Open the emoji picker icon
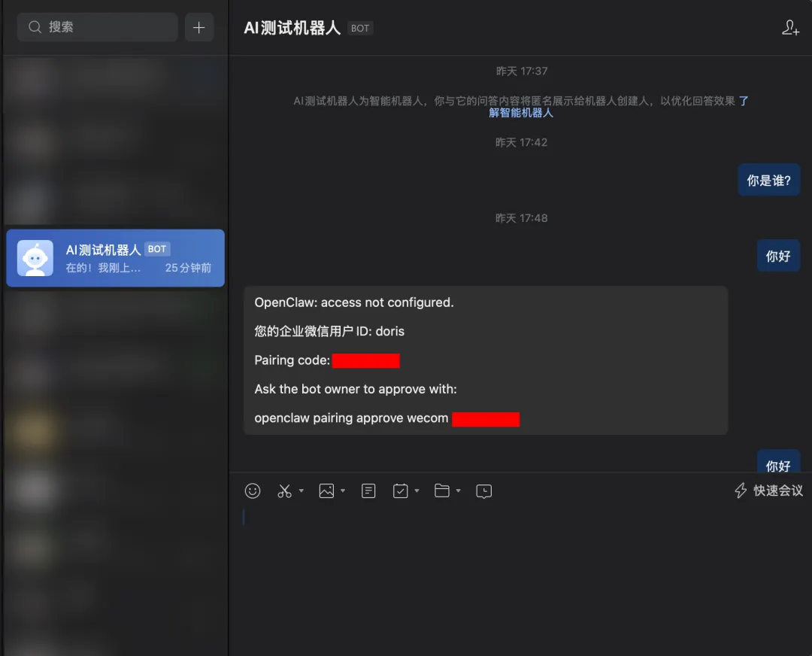Image resolution: width=812 pixels, height=656 pixels. click(253, 490)
